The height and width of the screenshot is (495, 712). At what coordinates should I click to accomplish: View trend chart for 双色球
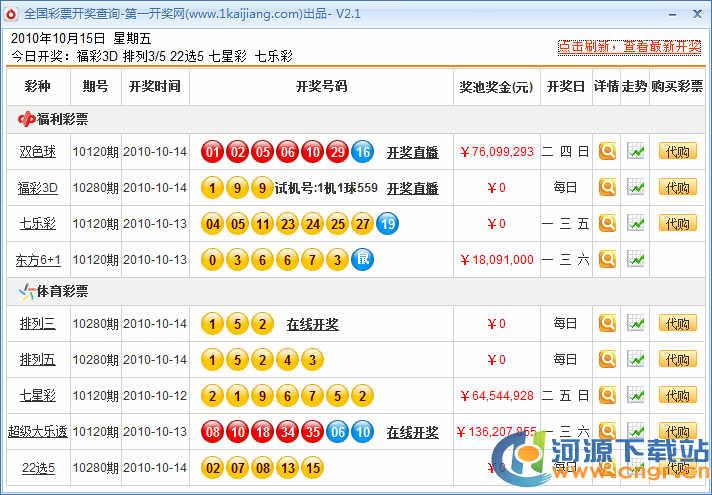click(x=636, y=151)
